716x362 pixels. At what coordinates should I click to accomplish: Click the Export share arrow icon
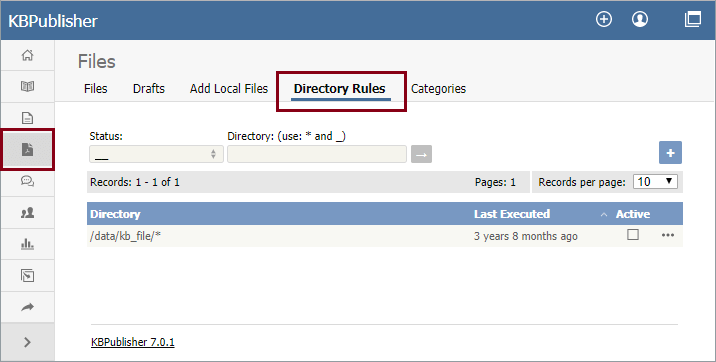tap(27, 307)
